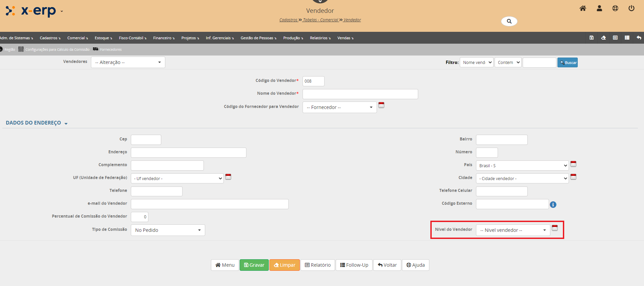
Task: Click the save disk icon in the dark toolbar
Action: [x=591, y=38]
